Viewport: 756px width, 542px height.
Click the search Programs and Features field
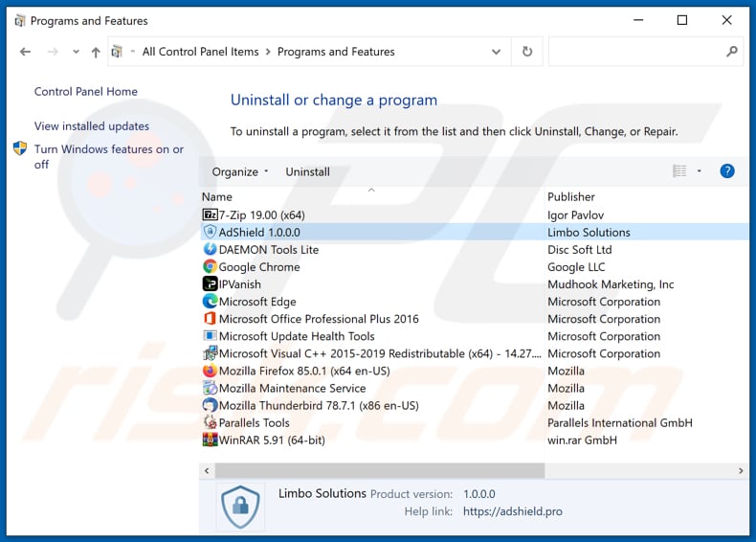click(x=646, y=51)
